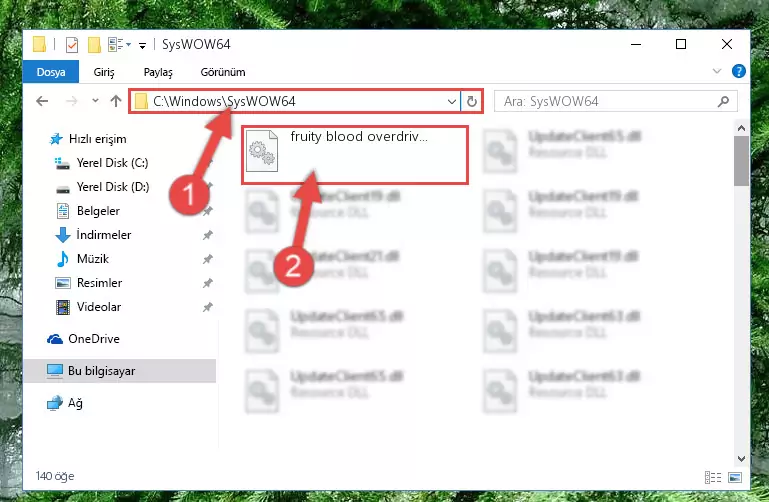The image size is (769, 502).
Task: Switch to the Görünüm ribbon tab
Action: pos(223,72)
